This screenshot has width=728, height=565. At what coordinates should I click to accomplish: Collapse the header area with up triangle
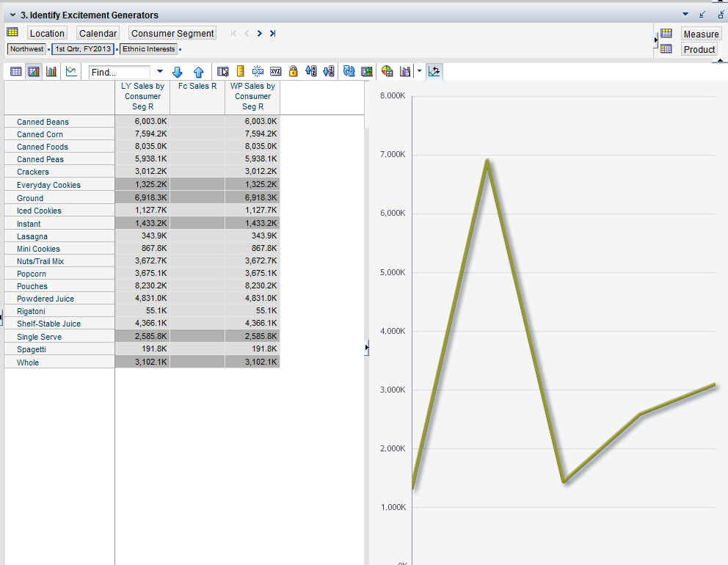tap(720, 61)
